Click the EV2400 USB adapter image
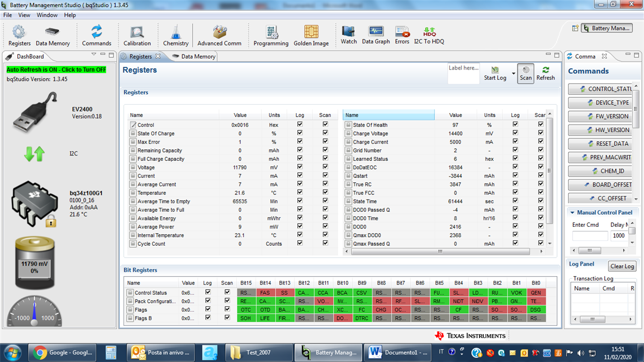The width and height of the screenshot is (644, 362). point(35,112)
